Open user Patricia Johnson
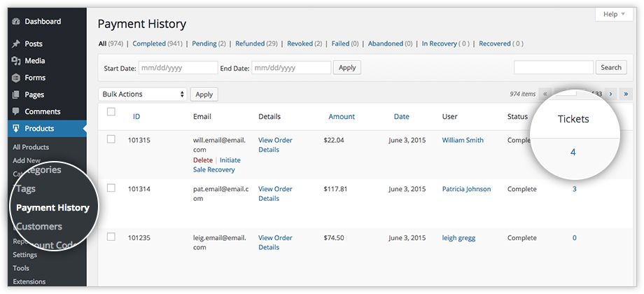This screenshot has width=644, height=294. click(x=467, y=189)
